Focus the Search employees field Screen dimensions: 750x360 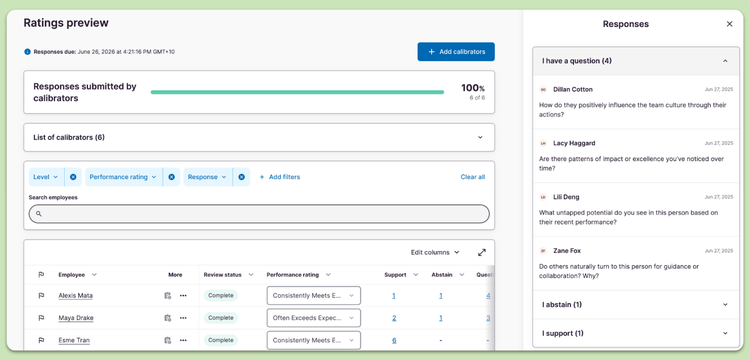point(259,214)
